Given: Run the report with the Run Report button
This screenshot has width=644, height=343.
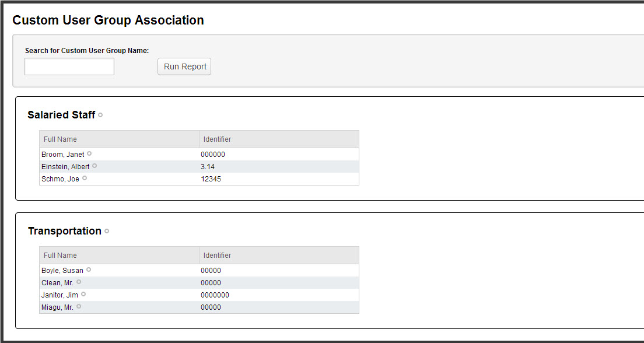Looking at the screenshot, I should (184, 66).
